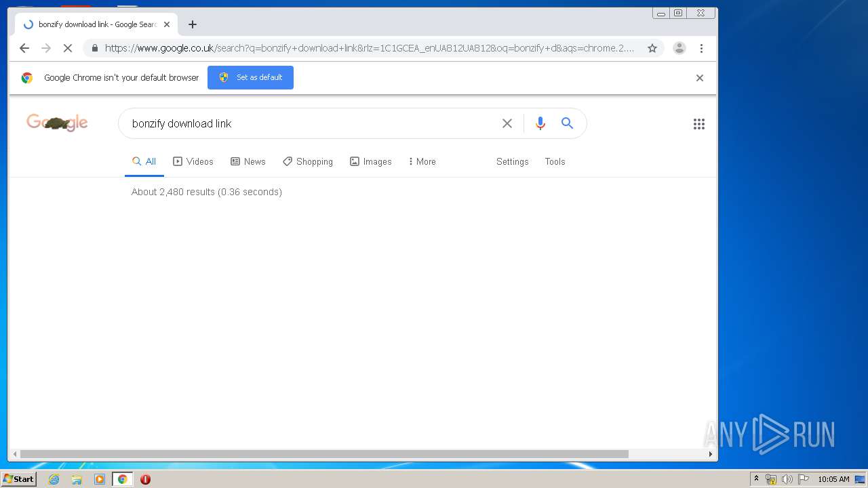This screenshot has width=868, height=488.
Task: Stop loading the page
Action: tap(68, 48)
